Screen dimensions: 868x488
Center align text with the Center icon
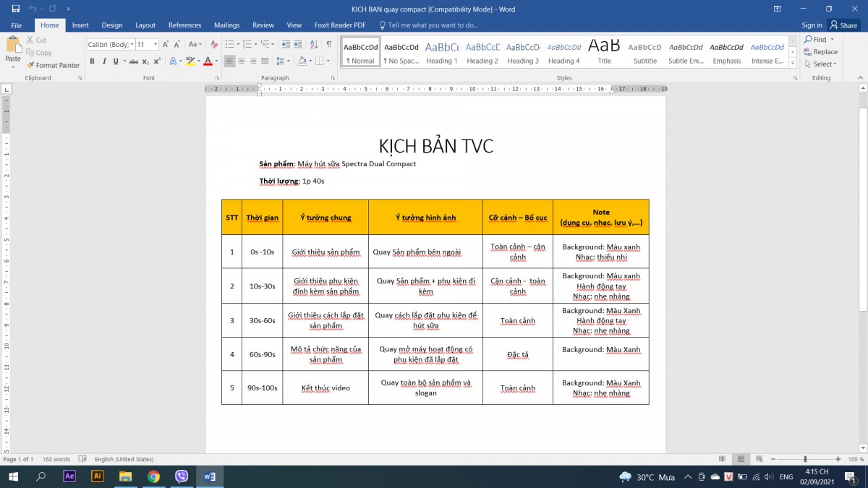(242, 61)
